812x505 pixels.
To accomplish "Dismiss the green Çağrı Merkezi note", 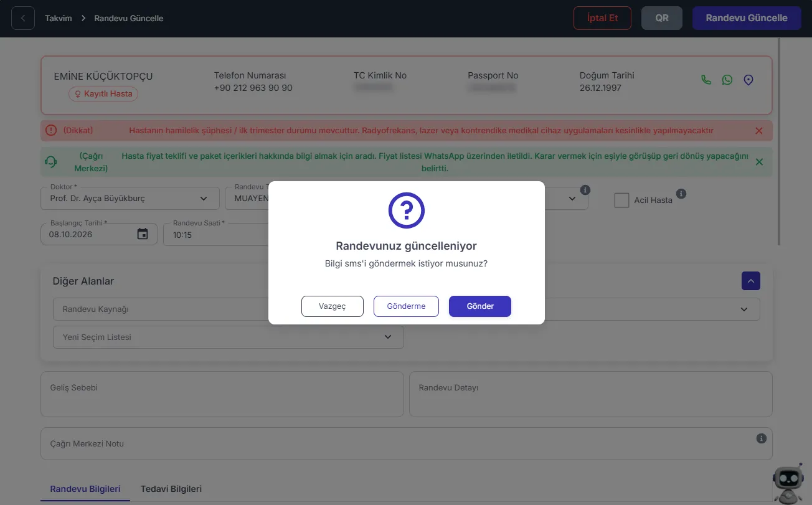I will (x=758, y=162).
